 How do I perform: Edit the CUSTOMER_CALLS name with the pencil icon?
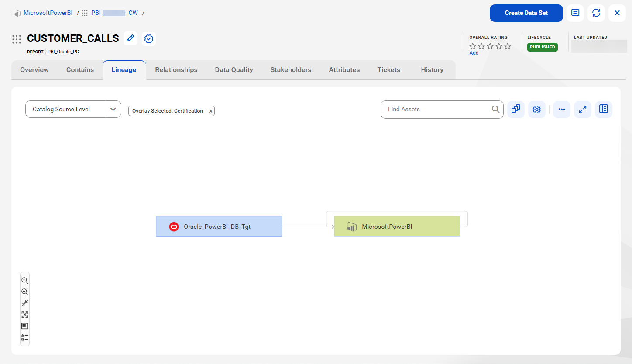(130, 38)
